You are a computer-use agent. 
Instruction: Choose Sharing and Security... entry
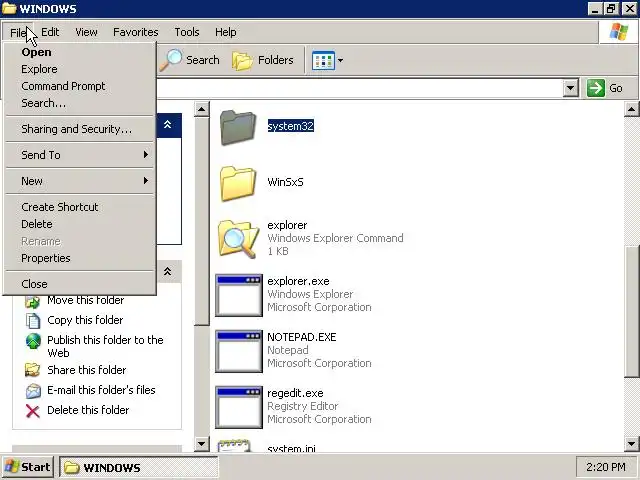(x=80, y=129)
